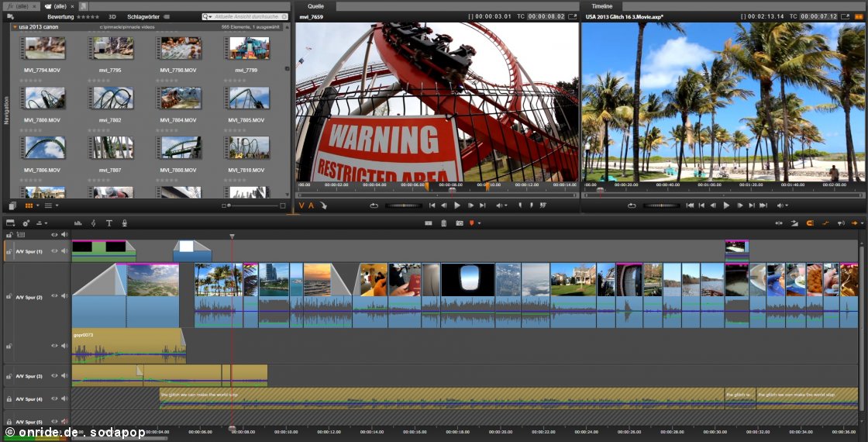Open ScoreFitter music clef tool
The height and width of the screenshot is (442, 868).
[93, 223]
